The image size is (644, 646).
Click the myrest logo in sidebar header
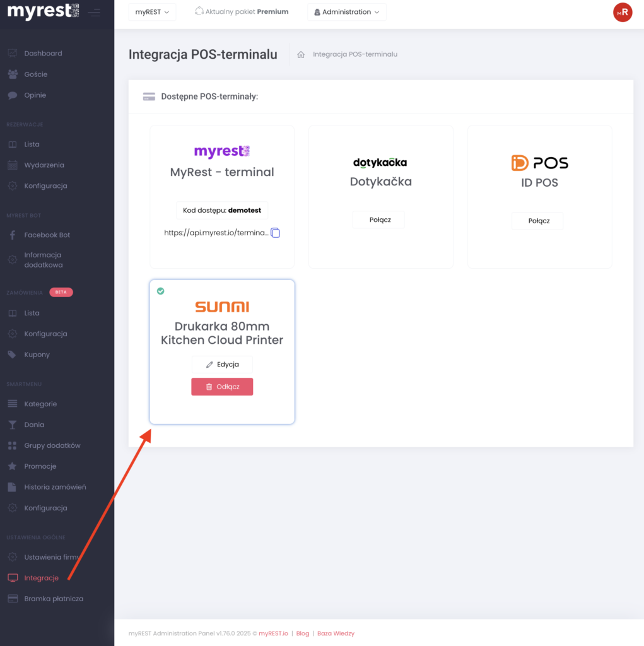click(x=44, y=11)
